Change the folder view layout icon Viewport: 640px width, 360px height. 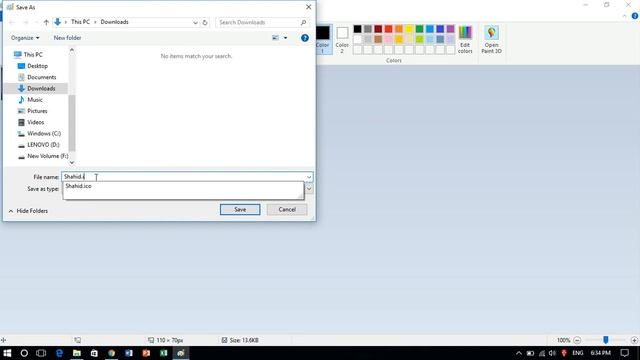pyautogui.click(x=276, y=38)
